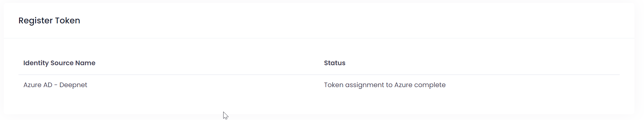
Task: Click the word Register in the heading
Action: tap(36, 20)
